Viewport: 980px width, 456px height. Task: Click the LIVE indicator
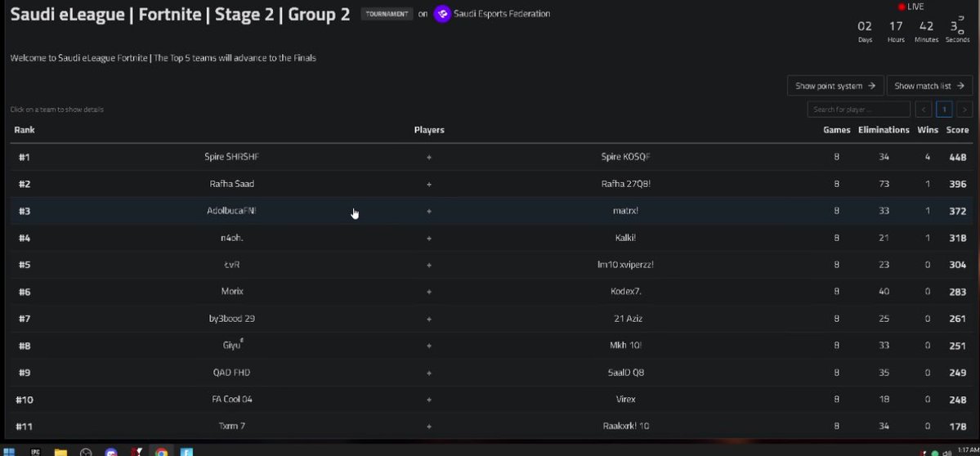tap(911, 7)
